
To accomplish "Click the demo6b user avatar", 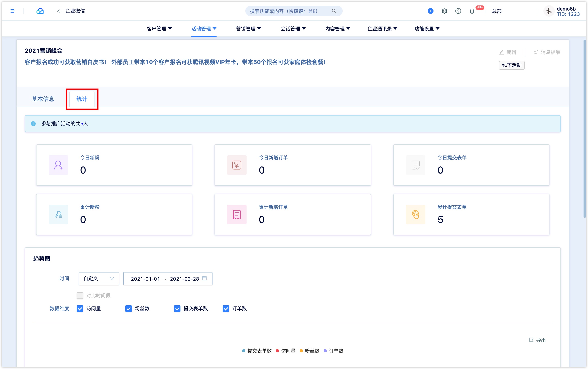I will click(549, 11).
